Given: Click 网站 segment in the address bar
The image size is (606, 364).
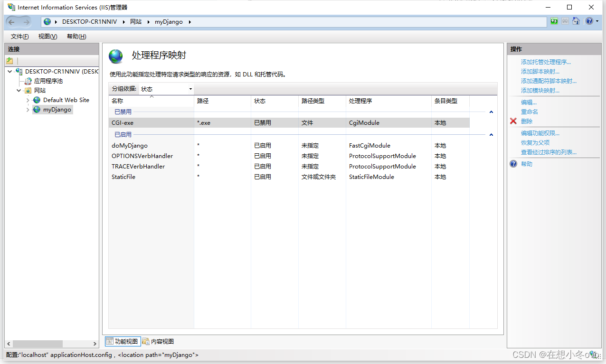Looking at the screenshot, I should click(136, 22).
